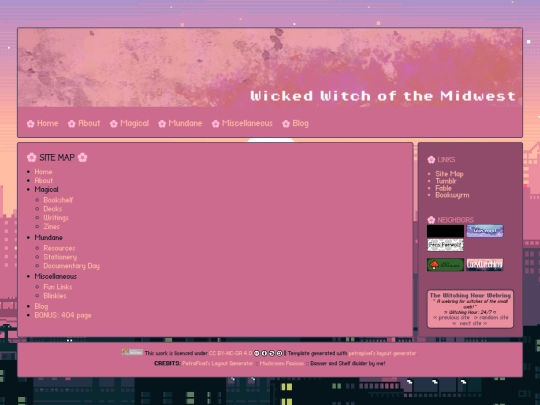The image size is (540, 405).
Task: Click the Magical heading in site map
Action: point(46,189)
